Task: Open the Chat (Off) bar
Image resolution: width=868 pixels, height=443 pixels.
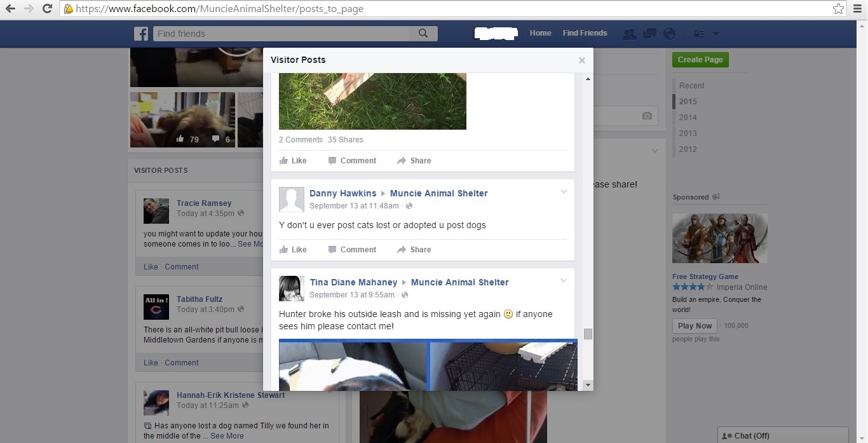Action: (783, 435)
